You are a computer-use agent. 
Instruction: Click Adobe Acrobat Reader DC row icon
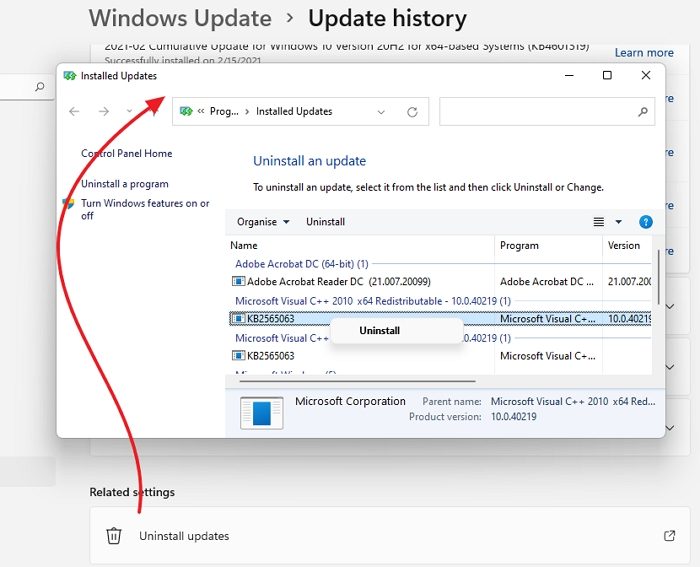coord(238,281)
